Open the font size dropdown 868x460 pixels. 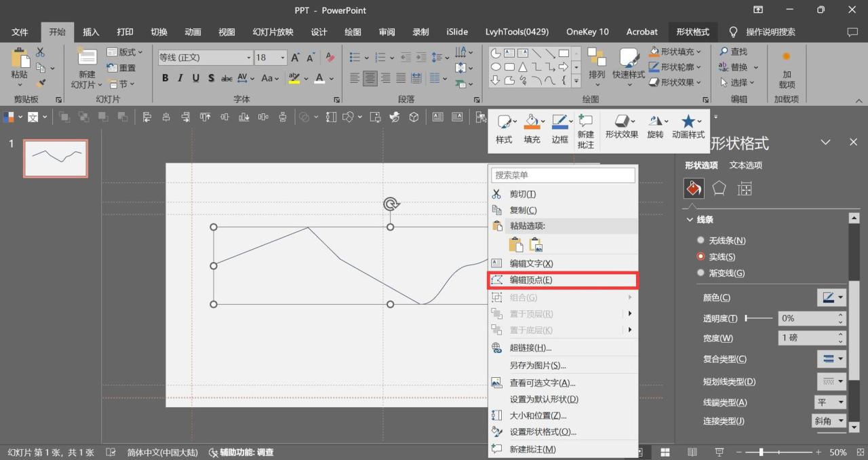coord(282,58)
